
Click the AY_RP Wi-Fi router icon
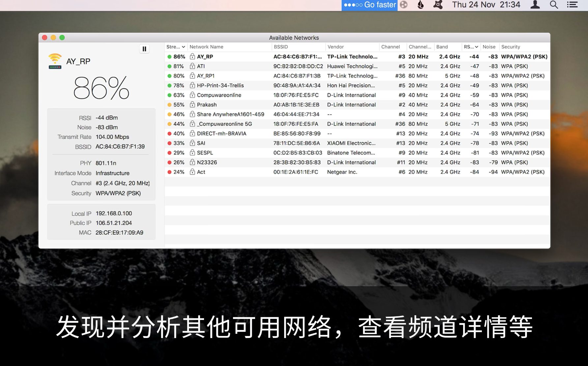click(x=55, y=61)
